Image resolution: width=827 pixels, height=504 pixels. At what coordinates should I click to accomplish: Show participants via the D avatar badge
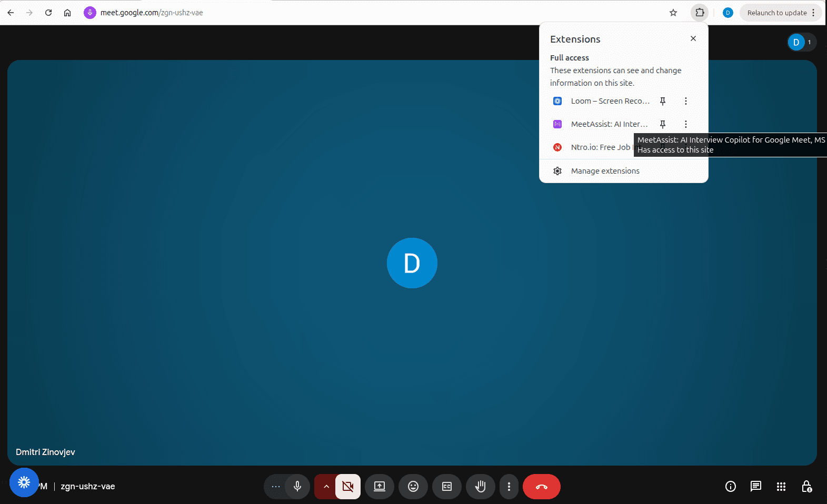[802, 42]
